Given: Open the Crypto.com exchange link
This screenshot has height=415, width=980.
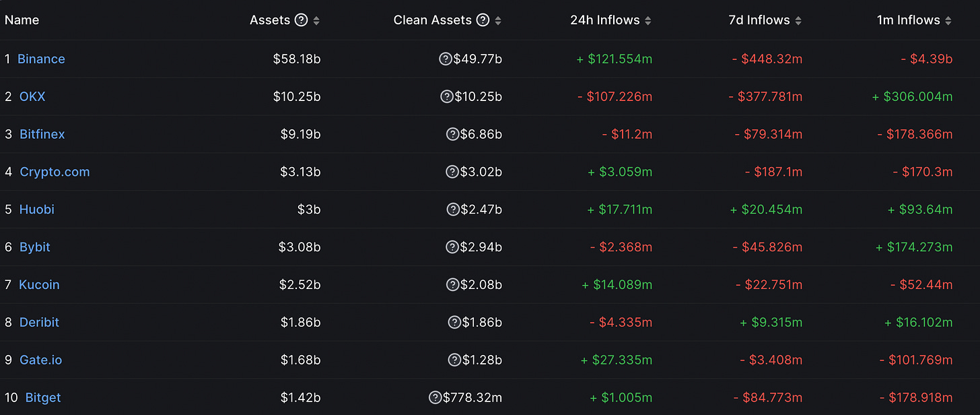Looking at the screenshot, I should click(x=55, y=172).
